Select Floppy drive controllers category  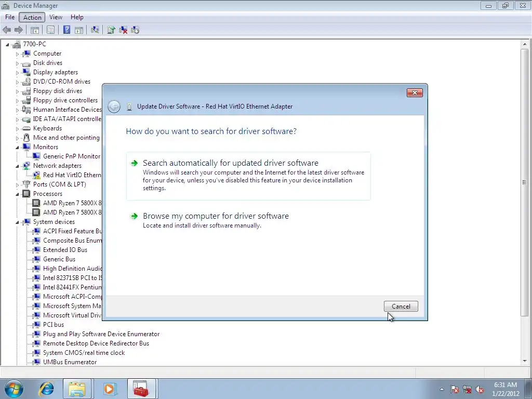click(65, 100)
